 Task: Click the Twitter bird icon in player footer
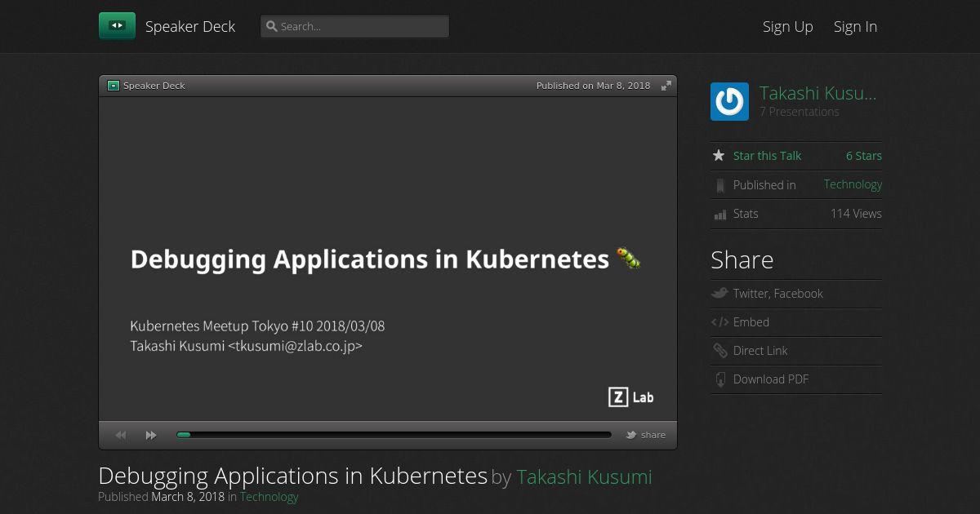pyautogui.click(x=631, y=435)
